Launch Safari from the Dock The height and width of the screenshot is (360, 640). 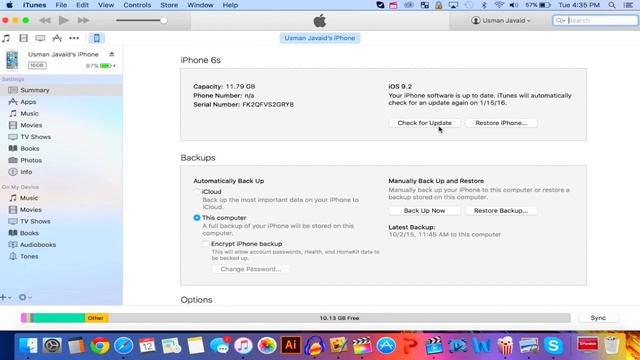click(x=124, y=346)
